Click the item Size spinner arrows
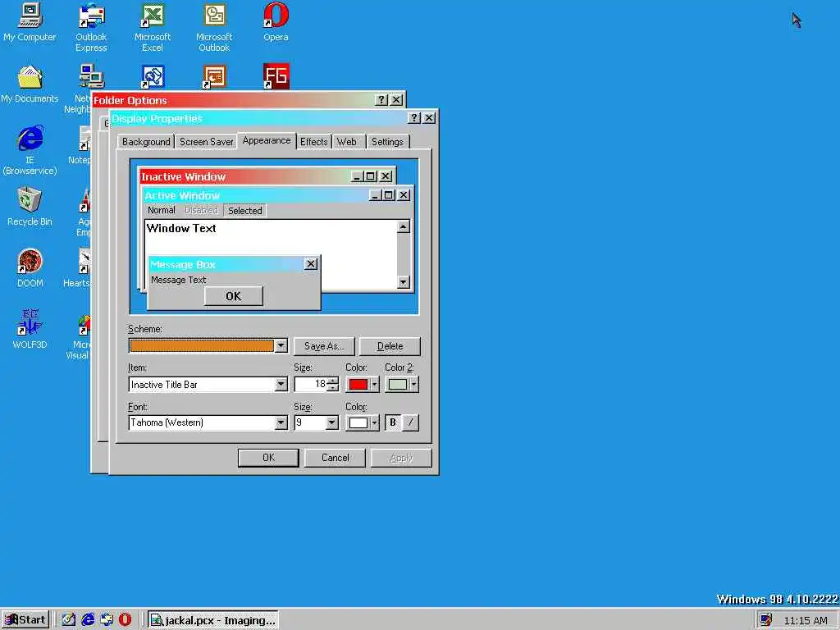 (333, 384)
